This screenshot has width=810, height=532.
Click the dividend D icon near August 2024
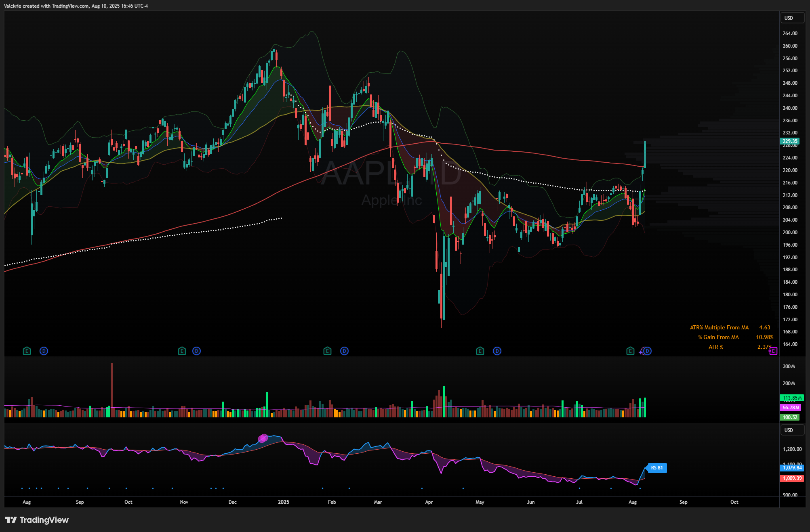44,351
